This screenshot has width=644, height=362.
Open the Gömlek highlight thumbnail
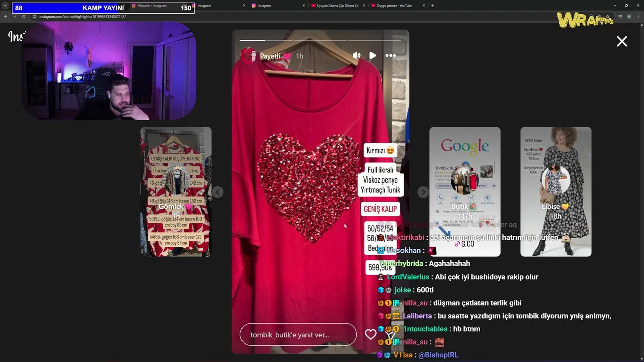coord(176,192)
